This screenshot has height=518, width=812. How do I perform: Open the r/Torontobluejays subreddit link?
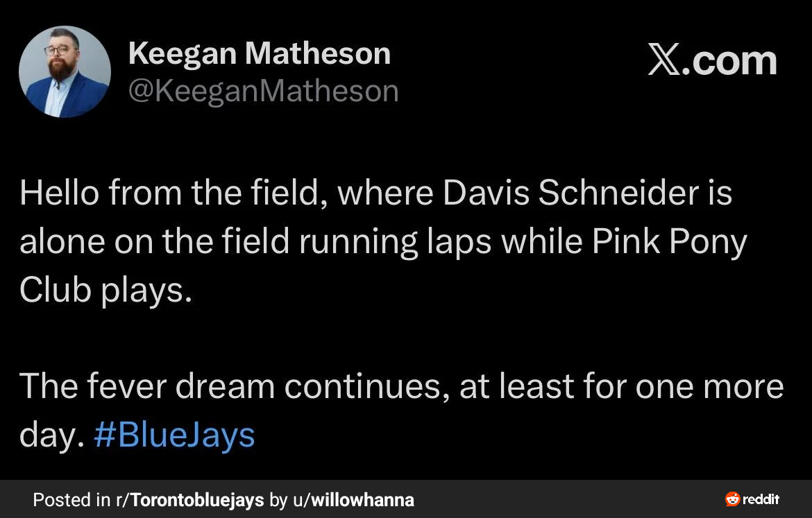pyautogui.click(x=189, y=499)
